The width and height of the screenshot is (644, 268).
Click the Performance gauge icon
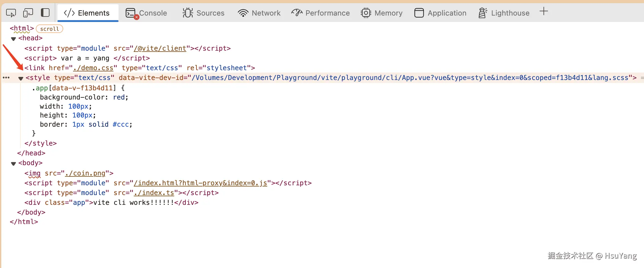point(297,13)
